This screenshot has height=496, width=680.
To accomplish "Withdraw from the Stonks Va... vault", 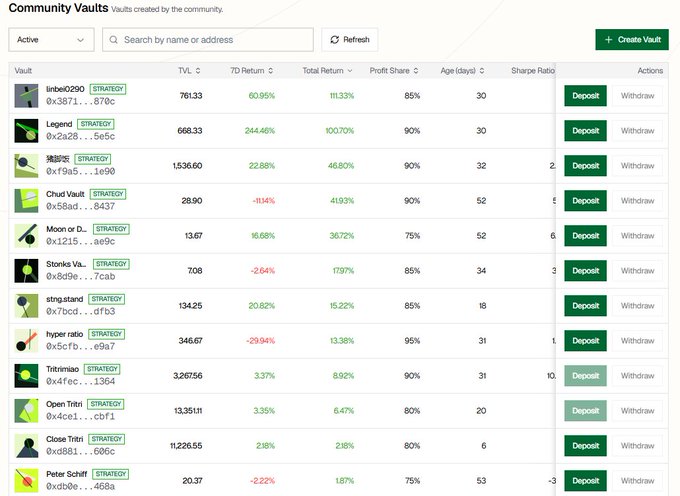I will (637, 271).
